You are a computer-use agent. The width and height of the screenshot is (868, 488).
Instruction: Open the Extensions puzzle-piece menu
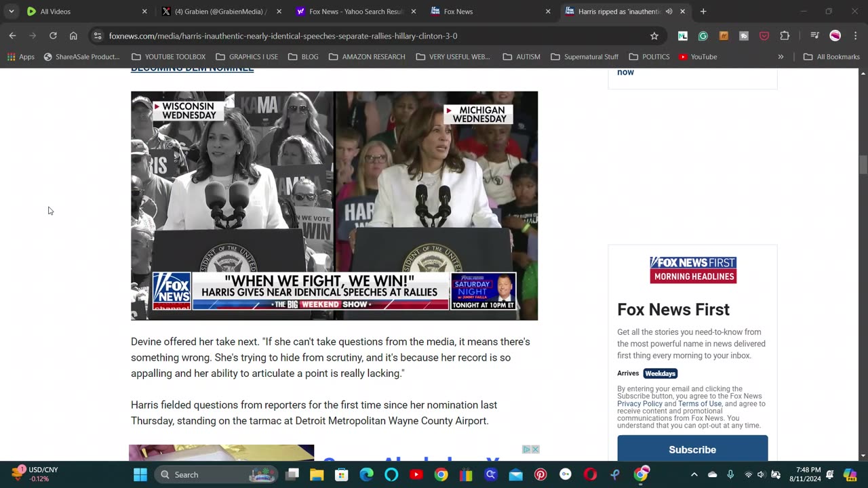point(785,36)
